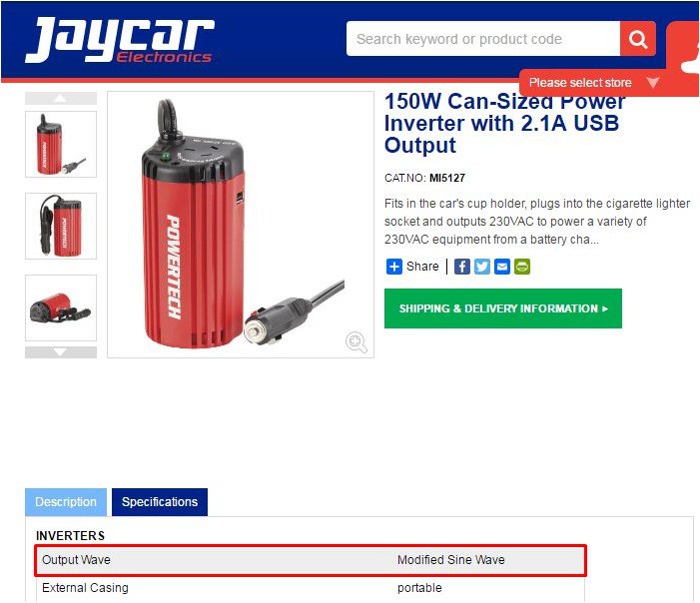The height and width of the screenshot is (603, 700).
Task: Share product on Facebook
Action: [x=462, y=267]
